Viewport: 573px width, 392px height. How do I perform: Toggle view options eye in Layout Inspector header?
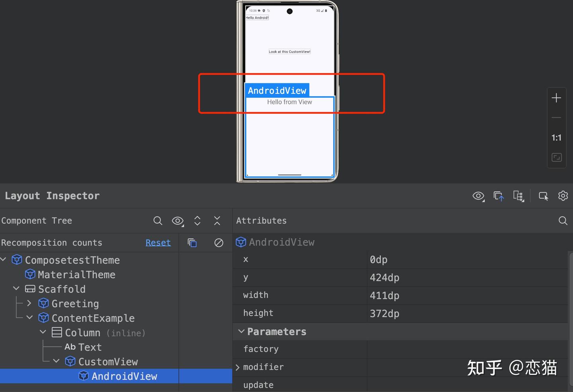point(478,196)
